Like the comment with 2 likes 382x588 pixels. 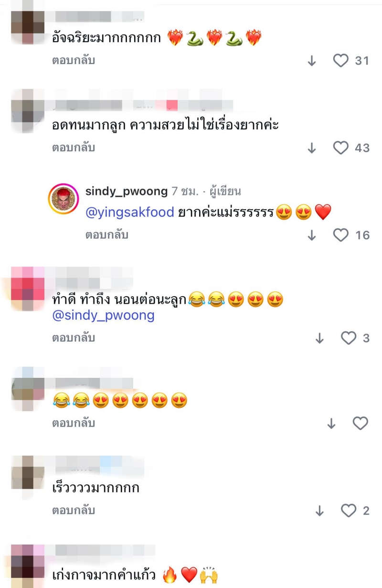(349, 511)
